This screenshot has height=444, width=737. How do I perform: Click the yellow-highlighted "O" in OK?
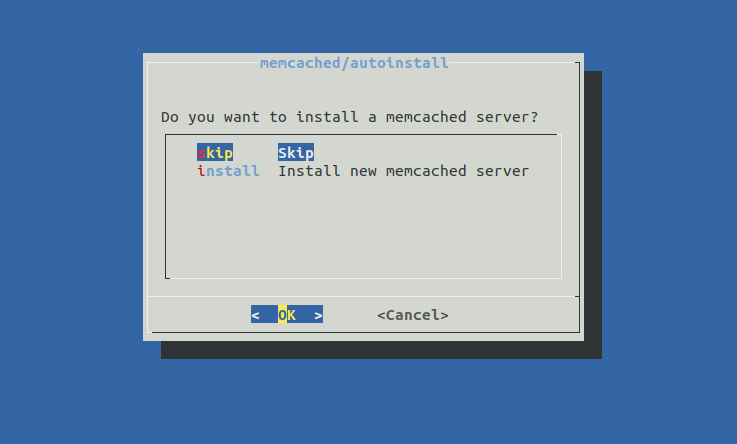(x=282, y=314)
